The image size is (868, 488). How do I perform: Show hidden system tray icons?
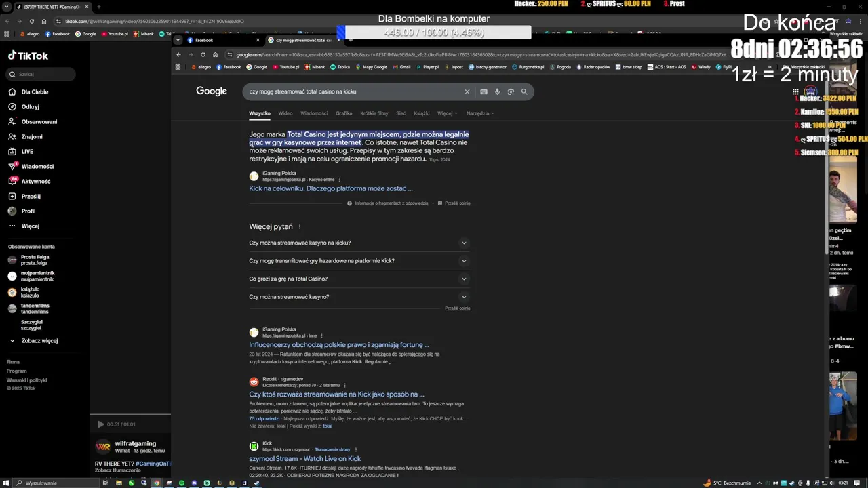(759, 483)
